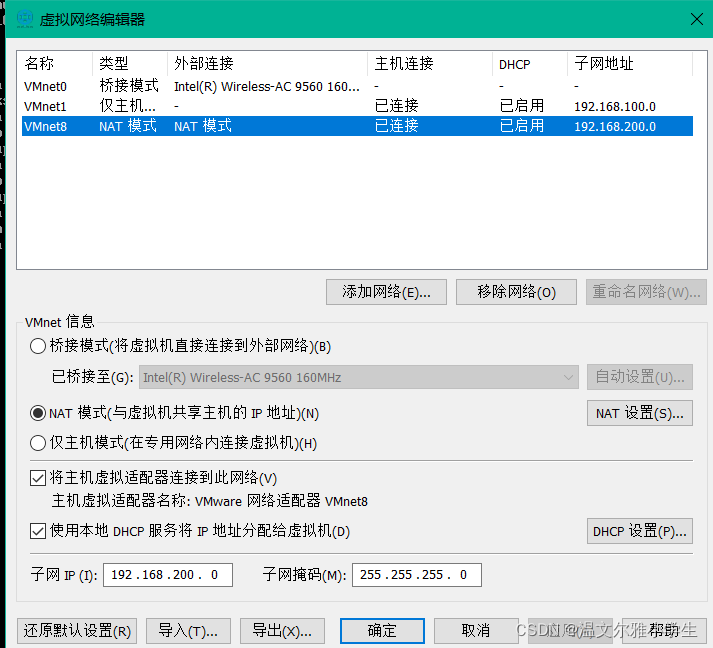
Task: Click the Virtual Network Editor title bar icon
Action: tap(25, 19)
